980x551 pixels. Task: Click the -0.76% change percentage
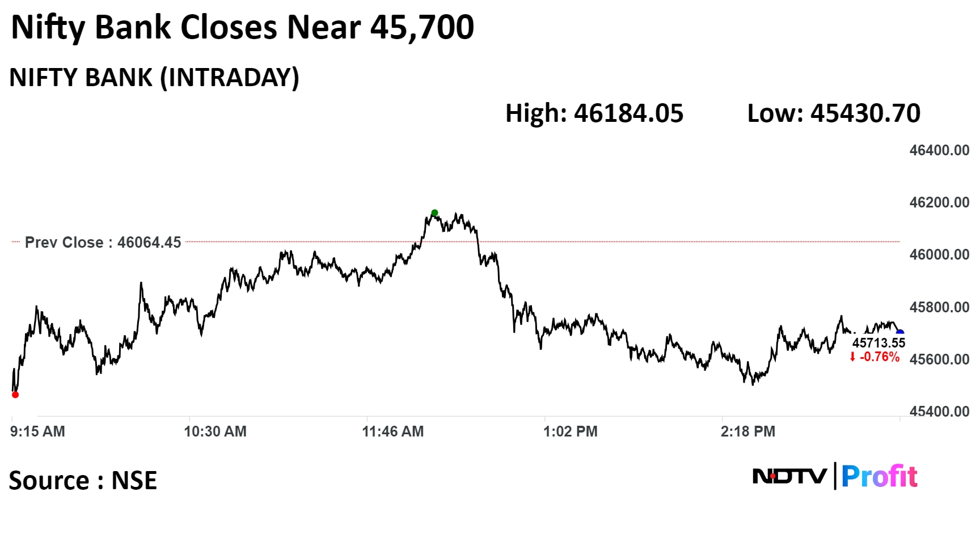[x=880, y=357]
